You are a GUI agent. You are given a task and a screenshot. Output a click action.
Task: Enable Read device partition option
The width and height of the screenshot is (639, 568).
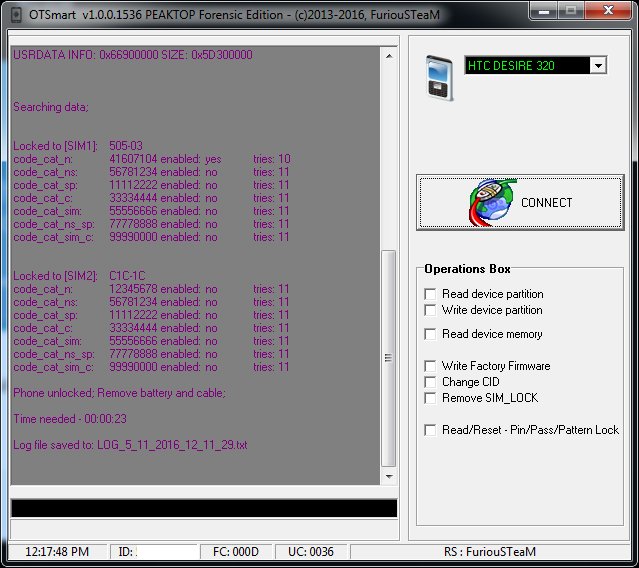[x=431, y=294]
